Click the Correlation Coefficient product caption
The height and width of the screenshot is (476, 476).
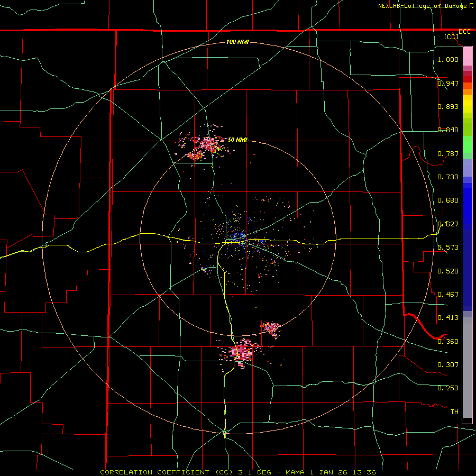(238, 472)
